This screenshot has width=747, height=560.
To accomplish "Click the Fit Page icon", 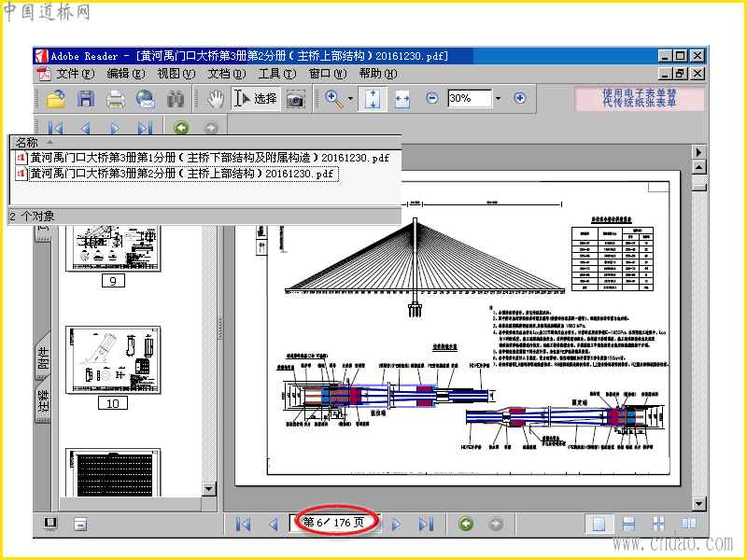I will [x=372, y=99].
